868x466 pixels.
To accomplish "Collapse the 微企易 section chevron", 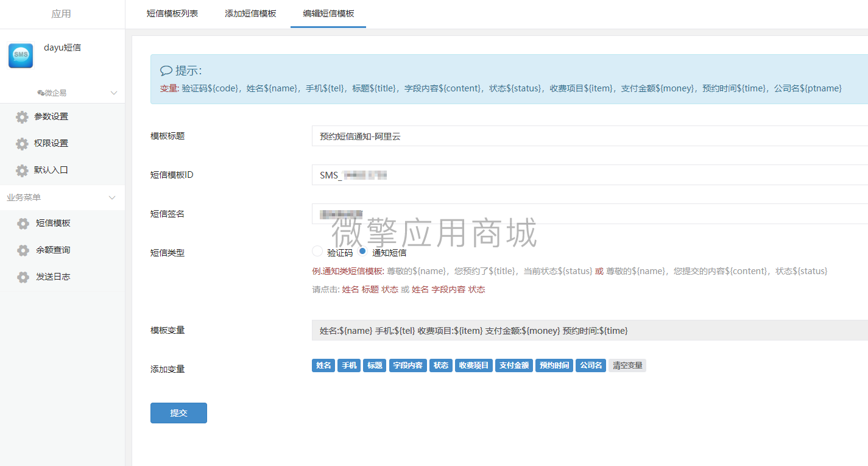I will pos(113,93).
